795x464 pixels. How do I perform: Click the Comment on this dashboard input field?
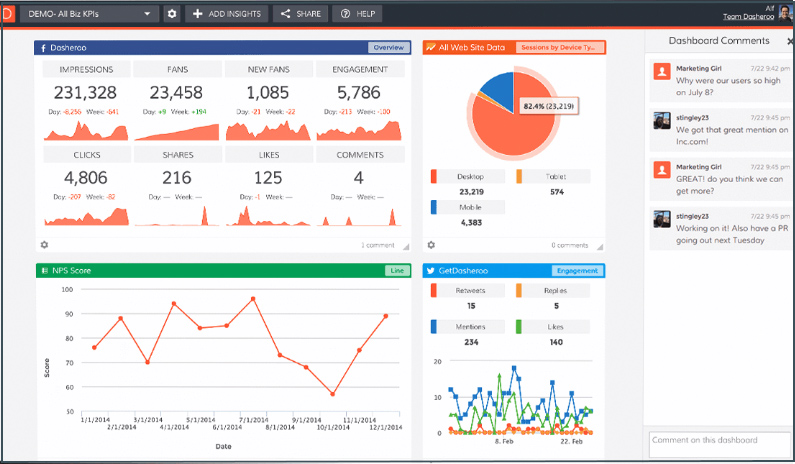tap(716, 441)
